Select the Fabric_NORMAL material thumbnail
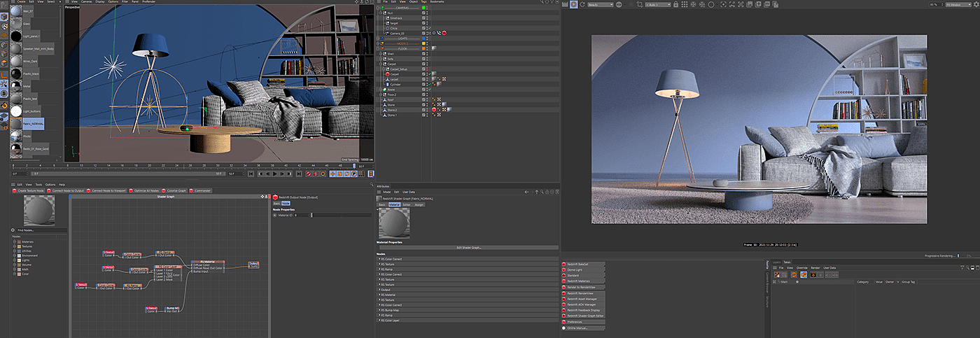Viewport: 980px width, 338px height. pos(15,124)
